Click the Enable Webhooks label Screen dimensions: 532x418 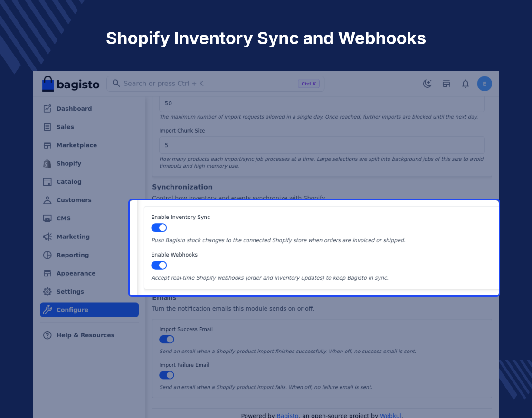coord(174,255)
